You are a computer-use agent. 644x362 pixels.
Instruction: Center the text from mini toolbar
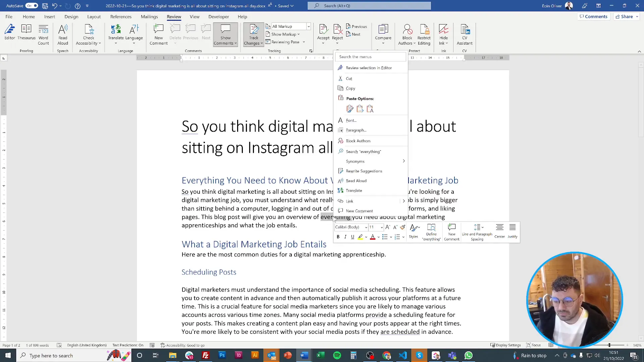[499, 231]
